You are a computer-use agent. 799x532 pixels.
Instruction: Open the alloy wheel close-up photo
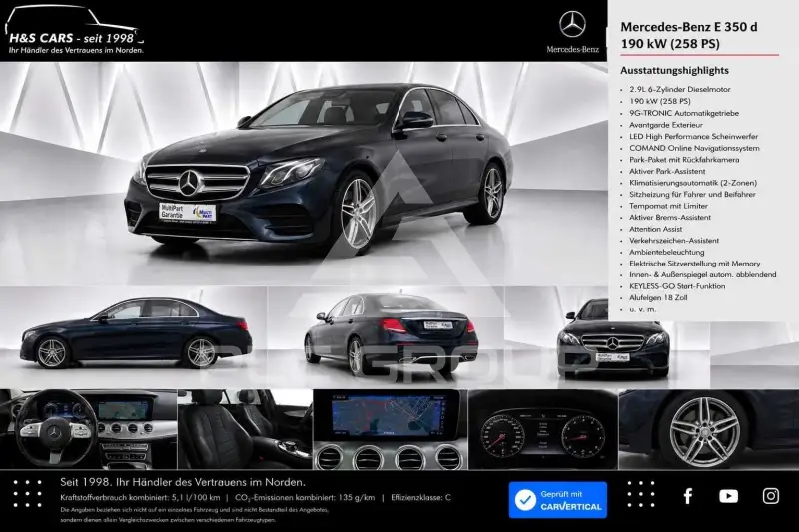[709, 429]
